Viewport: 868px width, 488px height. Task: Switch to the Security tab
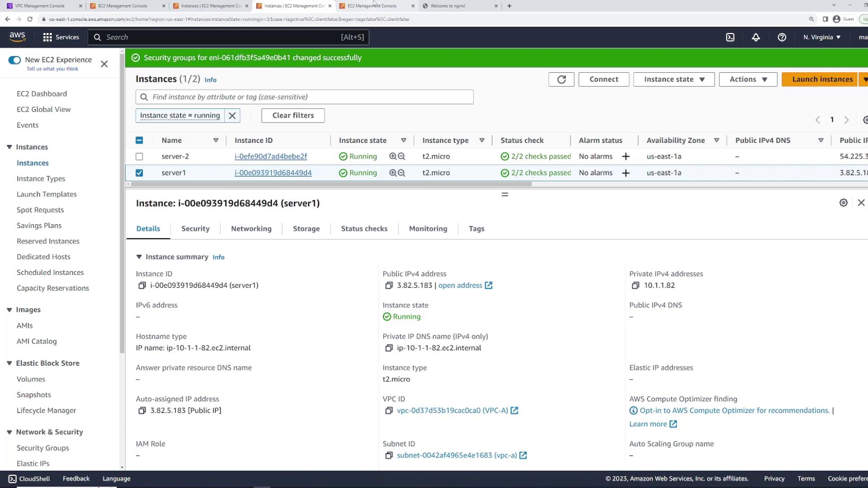[x=195, y=229]
